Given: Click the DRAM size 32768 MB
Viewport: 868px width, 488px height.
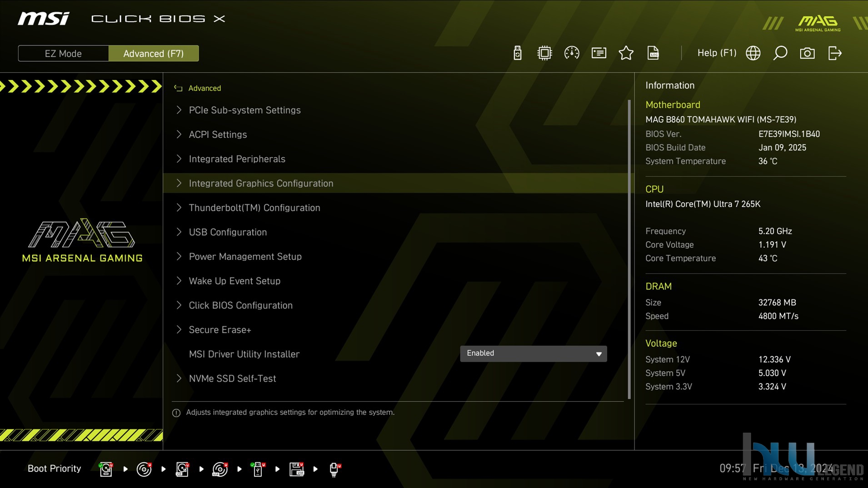Looking at the screenshot, I should point(777,303).
